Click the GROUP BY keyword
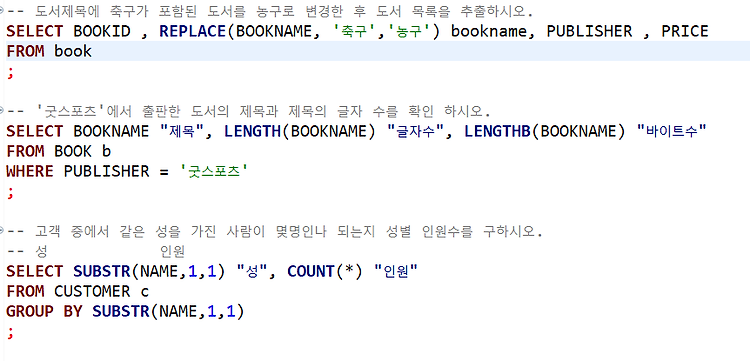 tap(44, 312)
